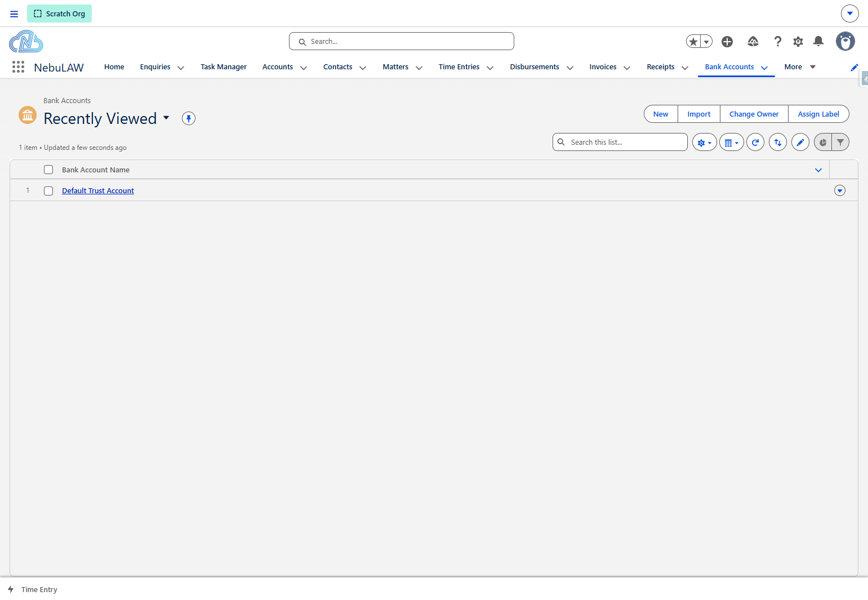Screen dimensions: 868x600
Task: Open the Setup gear icon
Action: coord(798,42)
